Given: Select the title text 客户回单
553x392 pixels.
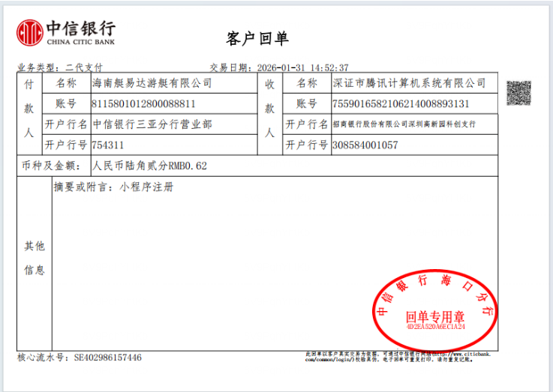Looking at the screenshot, I should [x=257, y=38].
